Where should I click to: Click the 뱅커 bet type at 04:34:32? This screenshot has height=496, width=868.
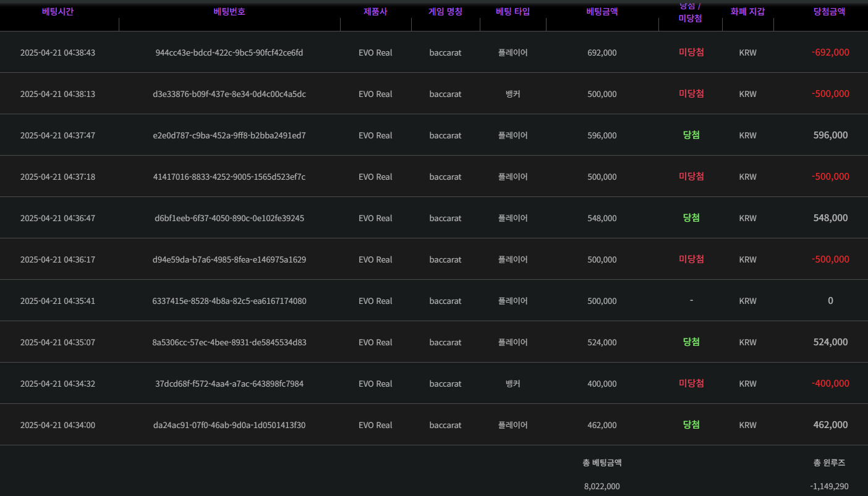pos(513,384)
